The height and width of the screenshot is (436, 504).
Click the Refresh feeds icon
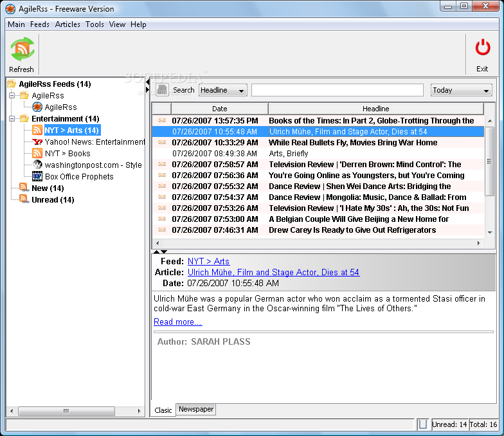(x=22, y=49)
